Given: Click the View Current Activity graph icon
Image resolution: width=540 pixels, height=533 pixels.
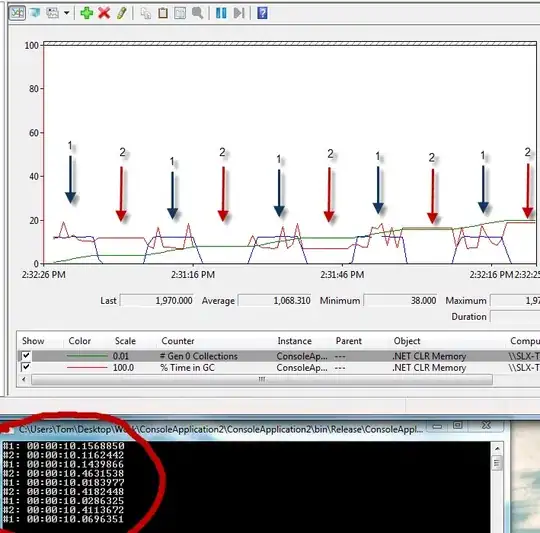Looking at the screenshot, I should click(x=17, y=13).
